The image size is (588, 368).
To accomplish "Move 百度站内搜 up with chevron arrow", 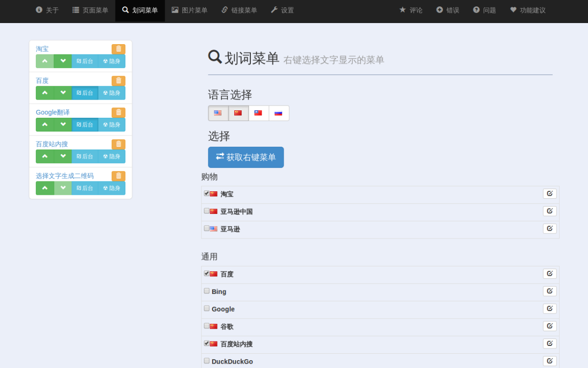I will tap(45, 157).
